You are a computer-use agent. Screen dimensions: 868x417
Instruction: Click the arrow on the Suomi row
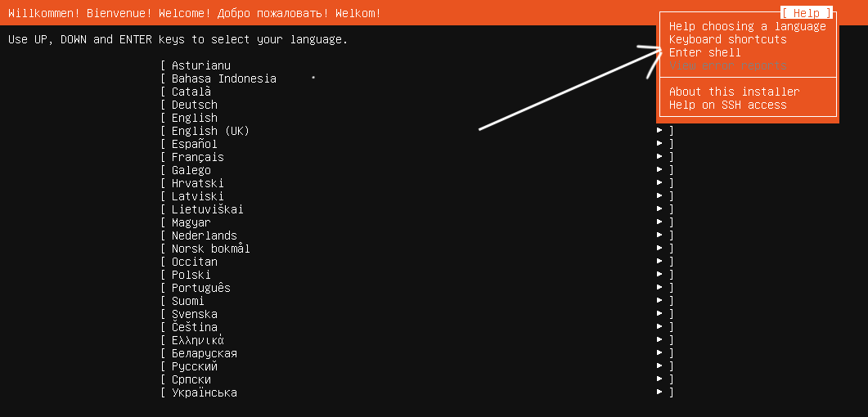[659, 300]
